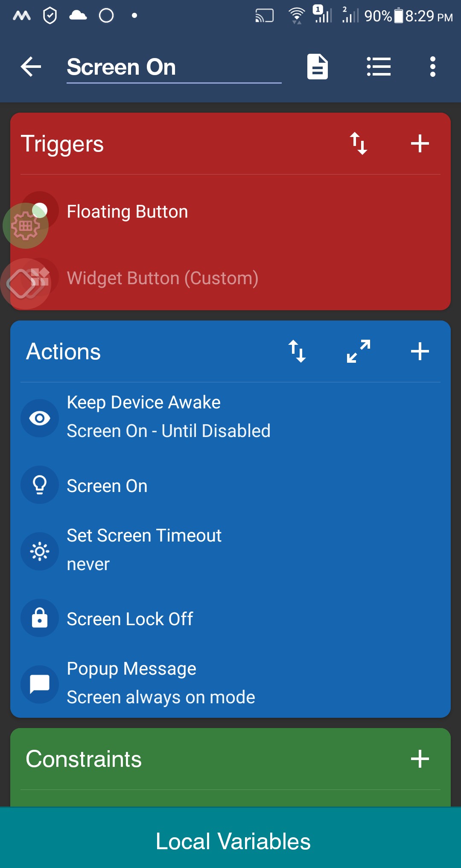This screenshot has width=461, height=868.
Task: Open the three-dot overflow menu
Action: click(x=433, y=67)
